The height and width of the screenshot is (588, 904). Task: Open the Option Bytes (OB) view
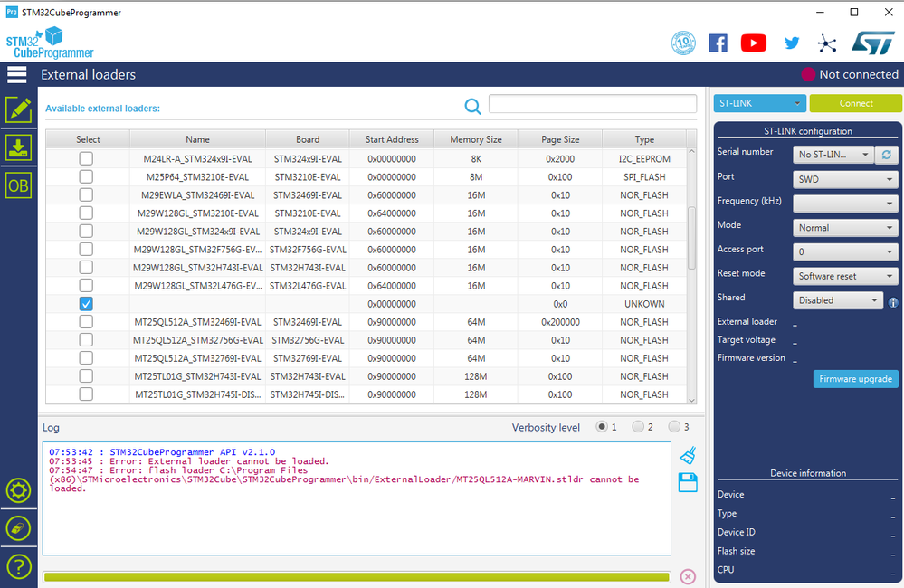18,185
